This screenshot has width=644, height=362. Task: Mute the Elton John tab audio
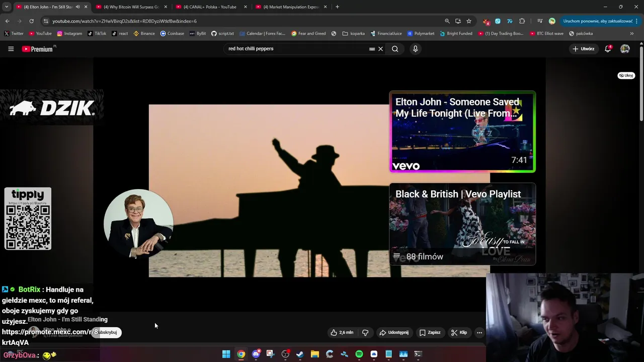tap(77, 7)
